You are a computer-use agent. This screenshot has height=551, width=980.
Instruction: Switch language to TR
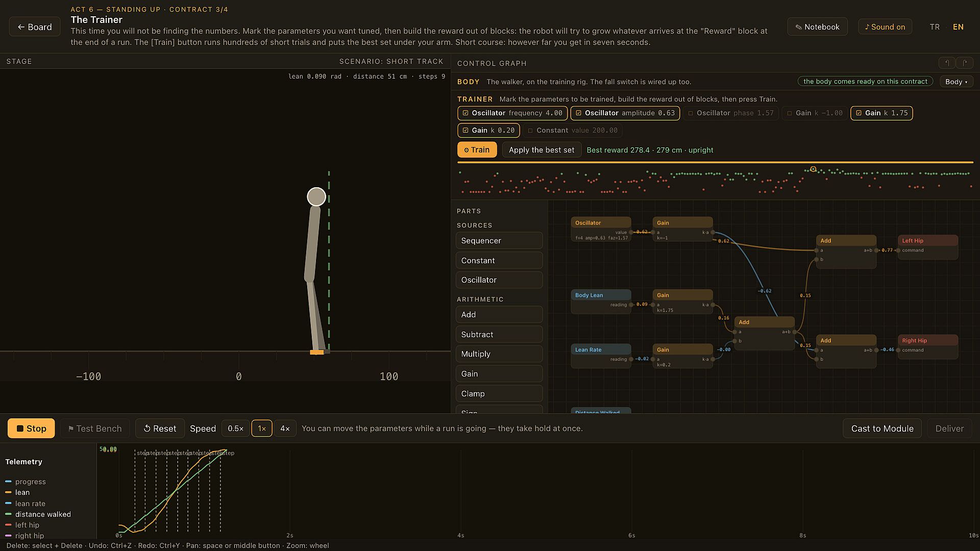[x=935, y=27]
